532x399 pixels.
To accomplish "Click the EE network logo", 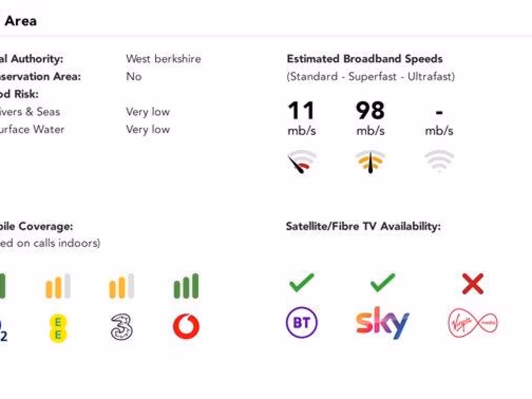I will pyautogui.click(x=58, y=328).
